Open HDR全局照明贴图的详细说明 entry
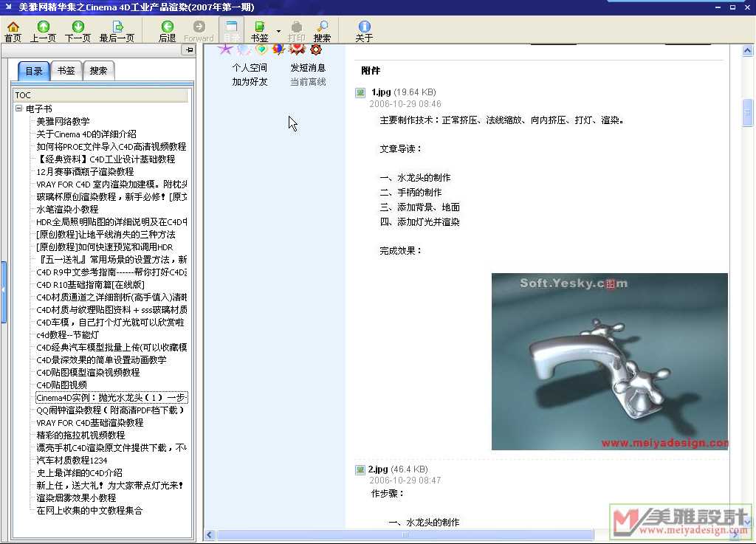This screenshot has height=544, width=756. coord(112,221)
